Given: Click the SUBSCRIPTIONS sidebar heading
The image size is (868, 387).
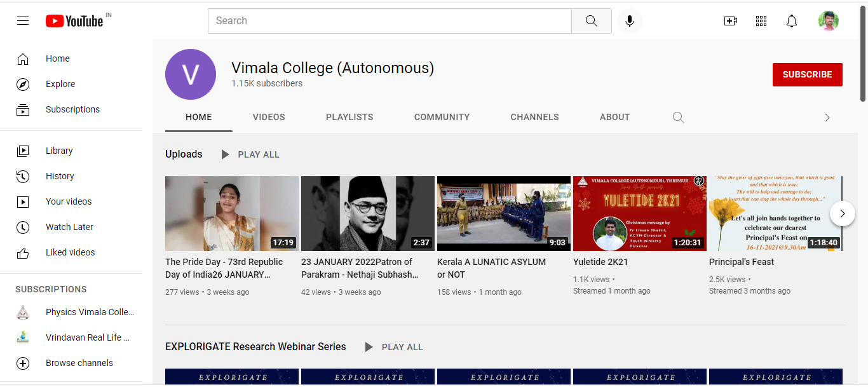Looking at the screenshot, I should click(51, 289).
